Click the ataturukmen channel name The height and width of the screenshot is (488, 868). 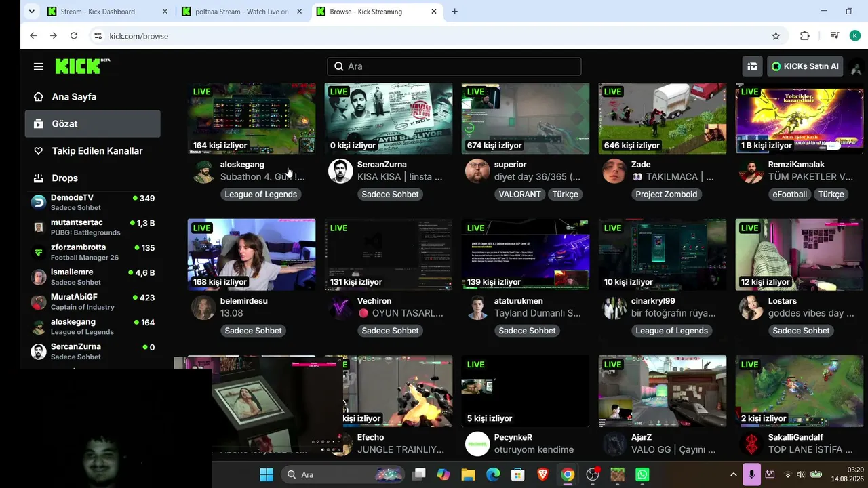pyautogui.click(x=519, y=301)
